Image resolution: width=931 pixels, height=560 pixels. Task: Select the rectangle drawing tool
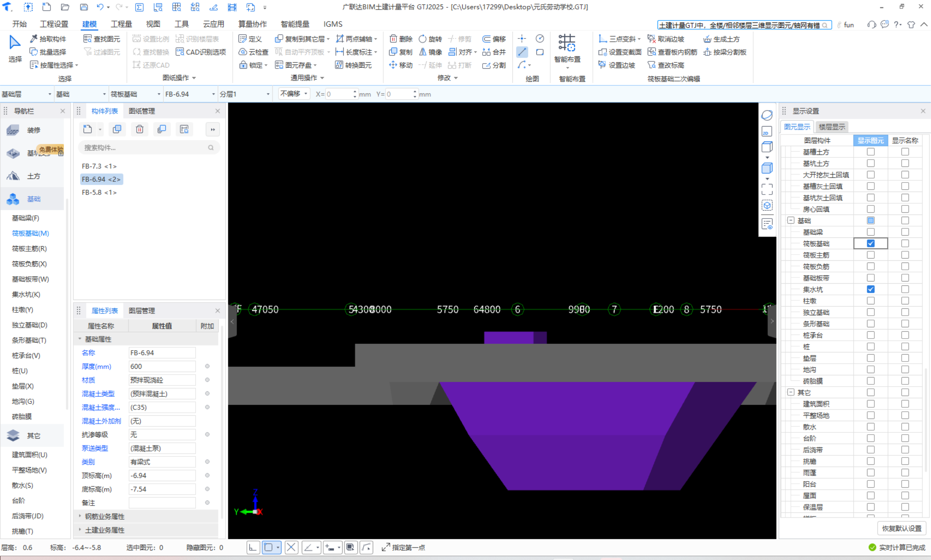click(x=540, y=52)
